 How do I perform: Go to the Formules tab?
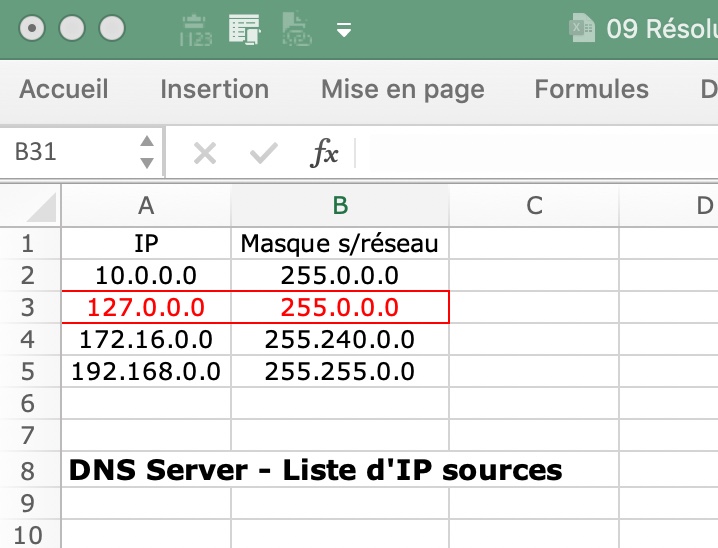point(591,89)
